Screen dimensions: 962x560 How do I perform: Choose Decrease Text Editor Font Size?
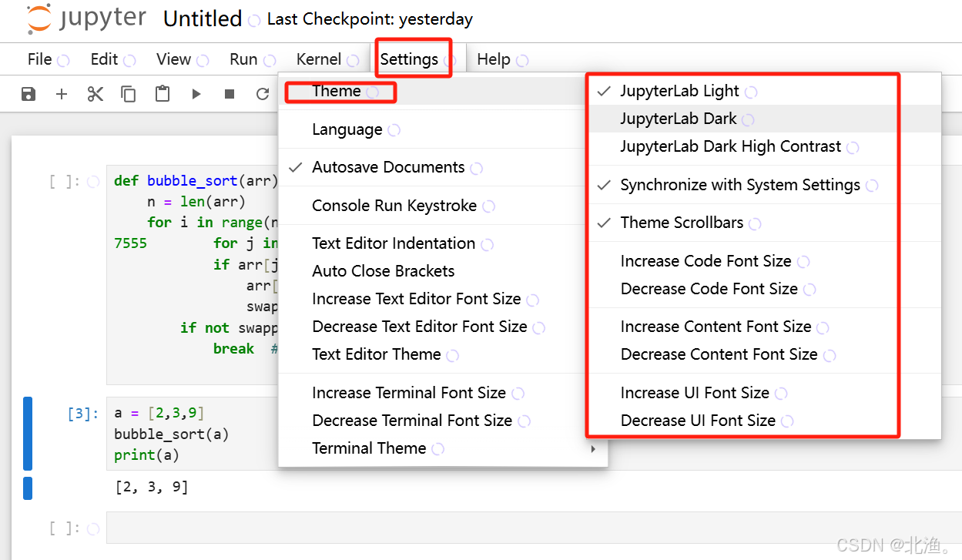tap(443, 327)
